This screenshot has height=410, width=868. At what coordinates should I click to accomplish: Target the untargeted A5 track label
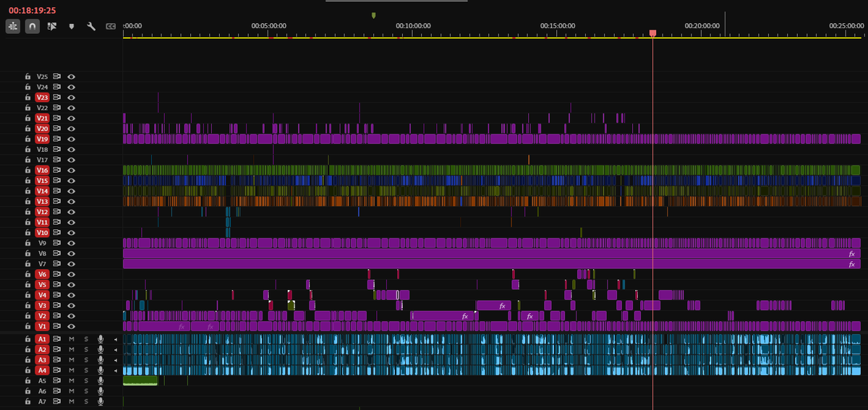tap(42, 380)
